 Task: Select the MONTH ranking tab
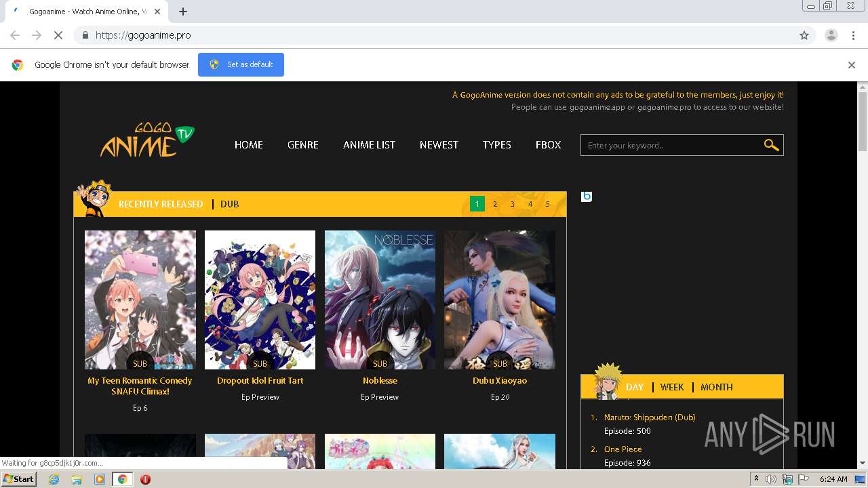[717, 387]
